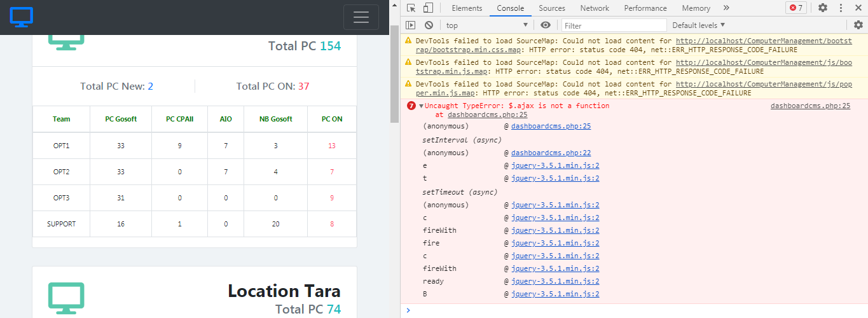Open jquery link in the 'B' stack row
The height and width of the screenshot is (318, 868).
tap(555, 294)
